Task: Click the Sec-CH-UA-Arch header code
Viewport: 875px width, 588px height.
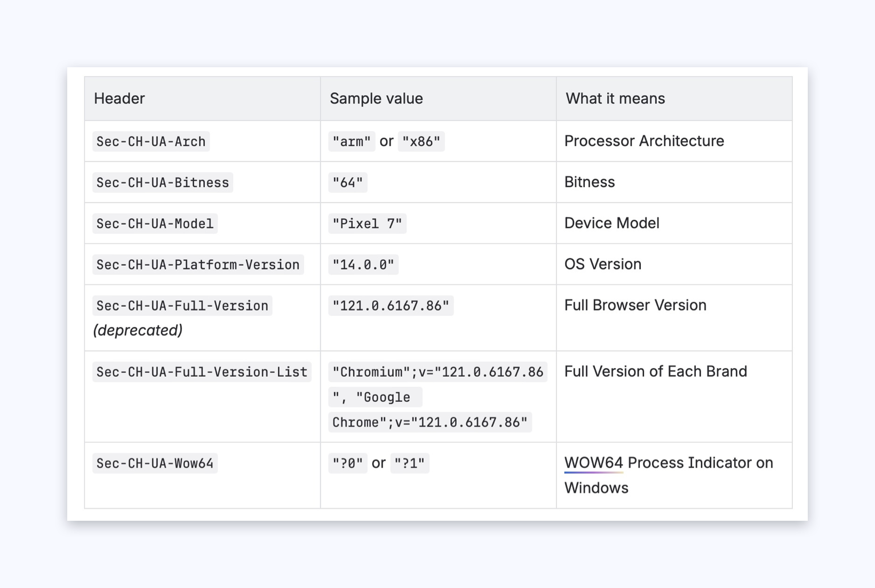Action: pyautogui.click(x=151, y=141)
